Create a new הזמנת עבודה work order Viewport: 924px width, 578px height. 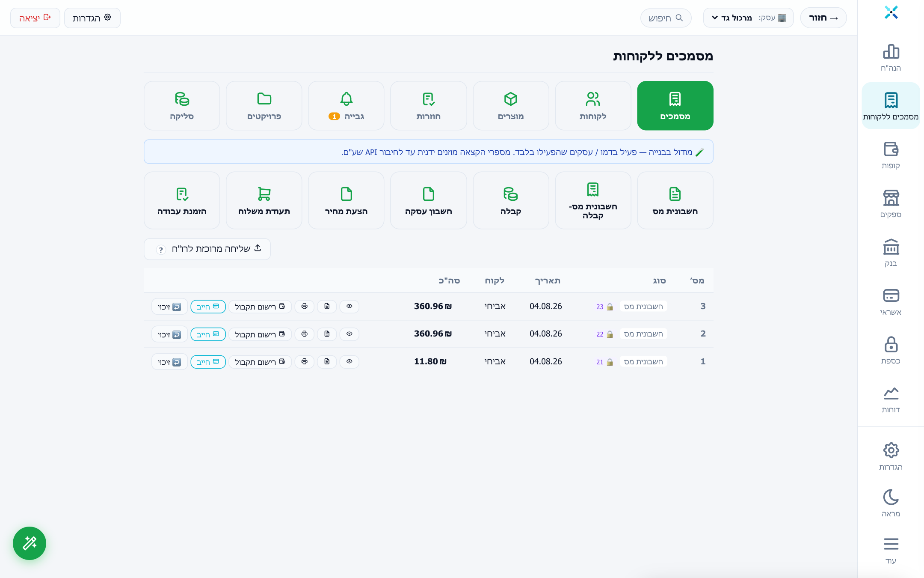pos(182,200)
